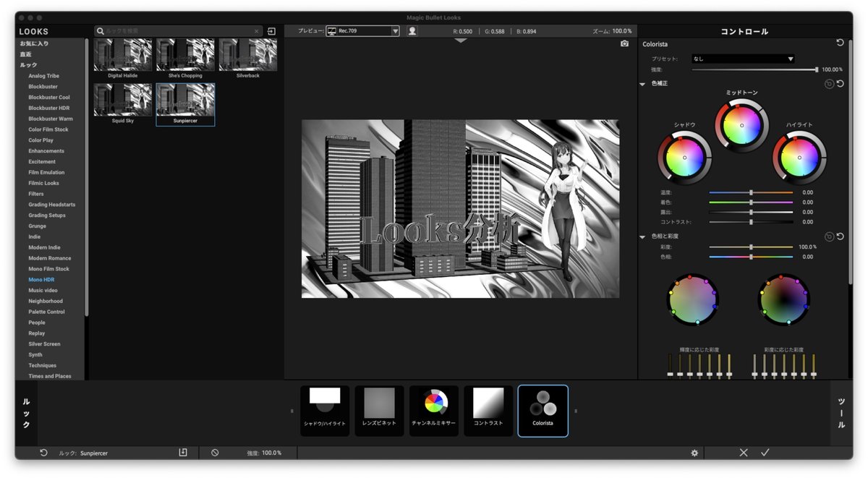Apply the look with the checkmark icon

tap(765, 453)
